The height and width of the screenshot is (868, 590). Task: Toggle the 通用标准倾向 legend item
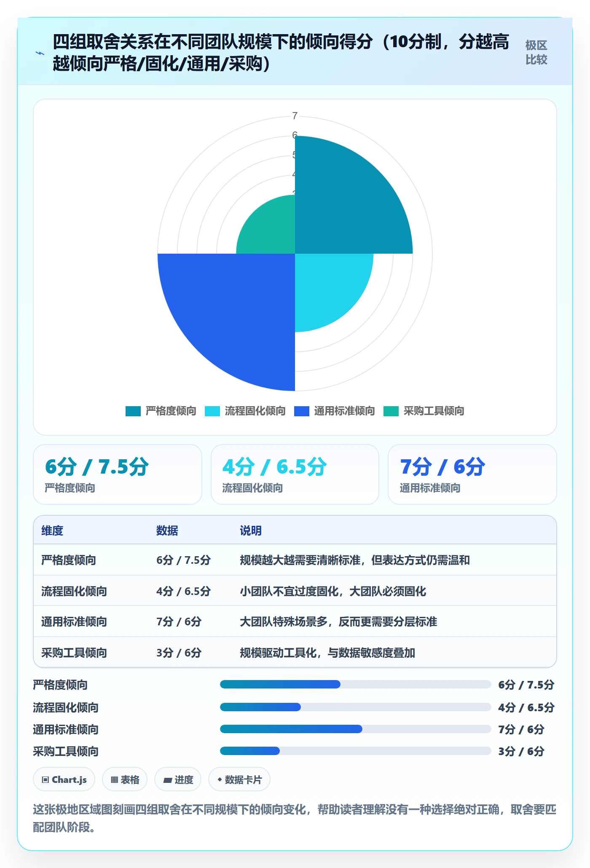pyautogui.click(x=335, y=411)
